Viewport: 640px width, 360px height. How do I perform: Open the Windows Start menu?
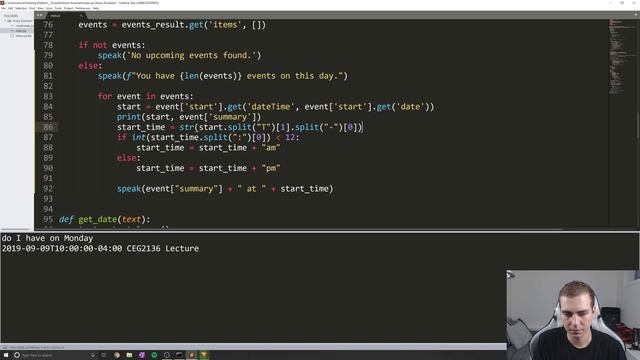[6, 355]
